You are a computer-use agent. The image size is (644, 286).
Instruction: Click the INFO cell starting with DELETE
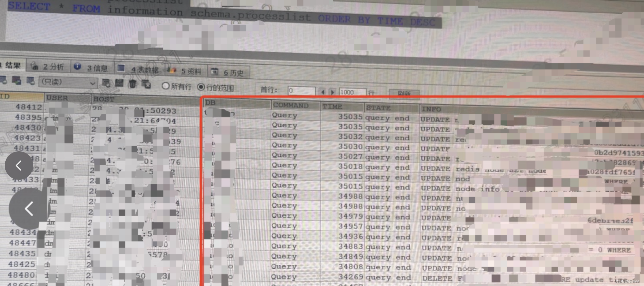pyautogui.click(x=531, y=279)
